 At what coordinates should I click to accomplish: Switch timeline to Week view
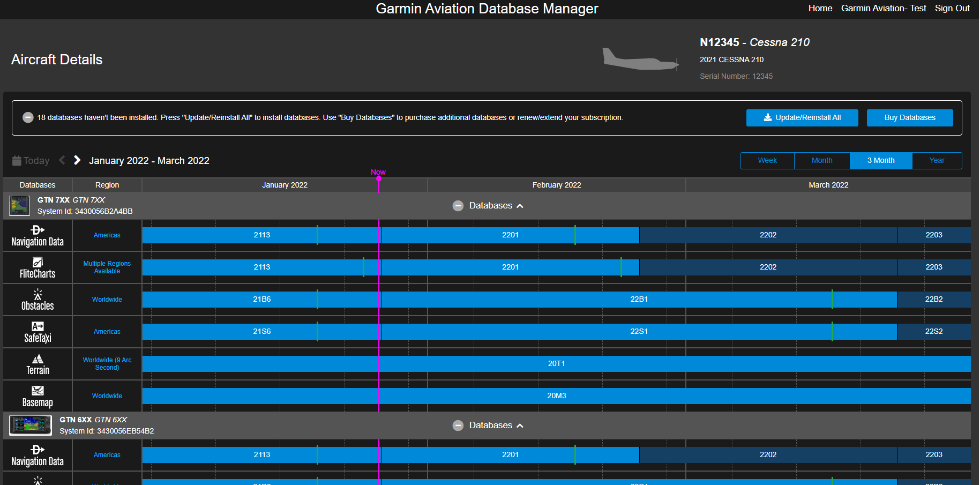(767, 161)
